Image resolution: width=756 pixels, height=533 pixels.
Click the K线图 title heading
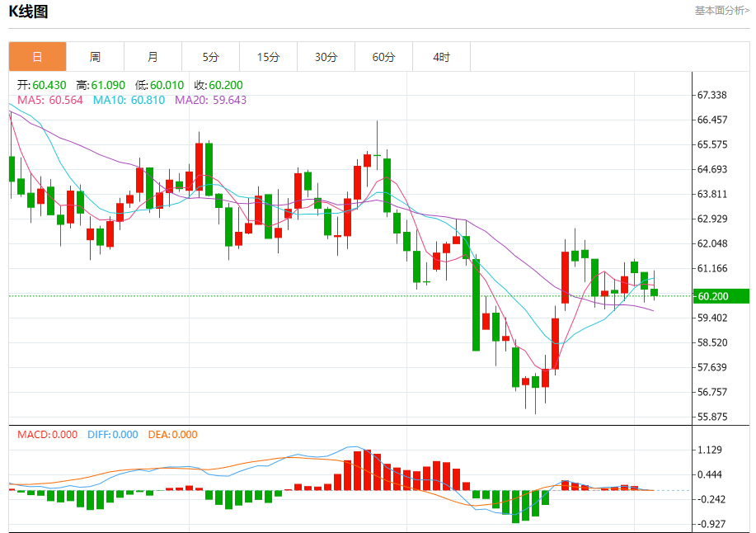coord(29,12)
